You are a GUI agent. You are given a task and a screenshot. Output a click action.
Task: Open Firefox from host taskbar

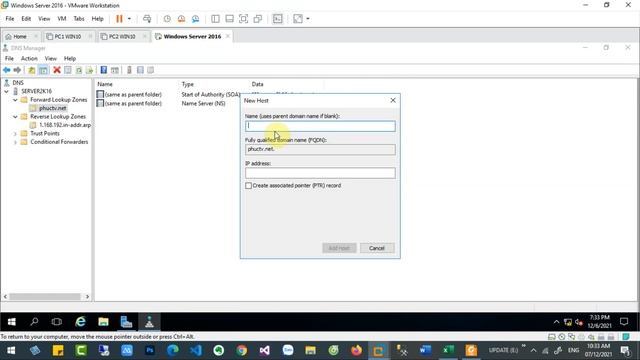tap(356, 350)
